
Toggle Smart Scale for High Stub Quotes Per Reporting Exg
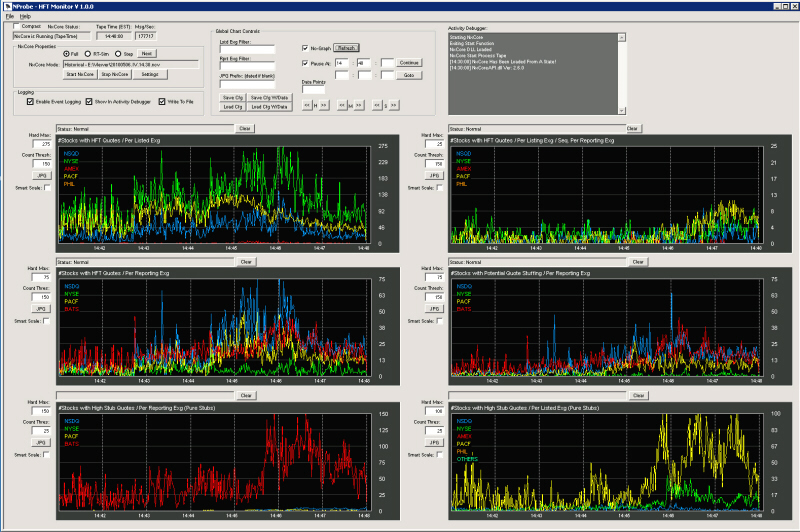(46, 454)
